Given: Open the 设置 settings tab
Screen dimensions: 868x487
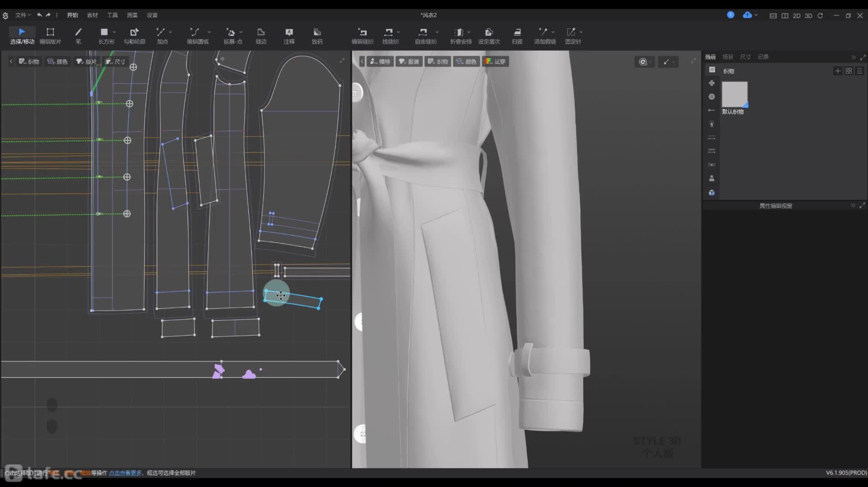Looking at the screenshot, I should click(x=152, y=15).
